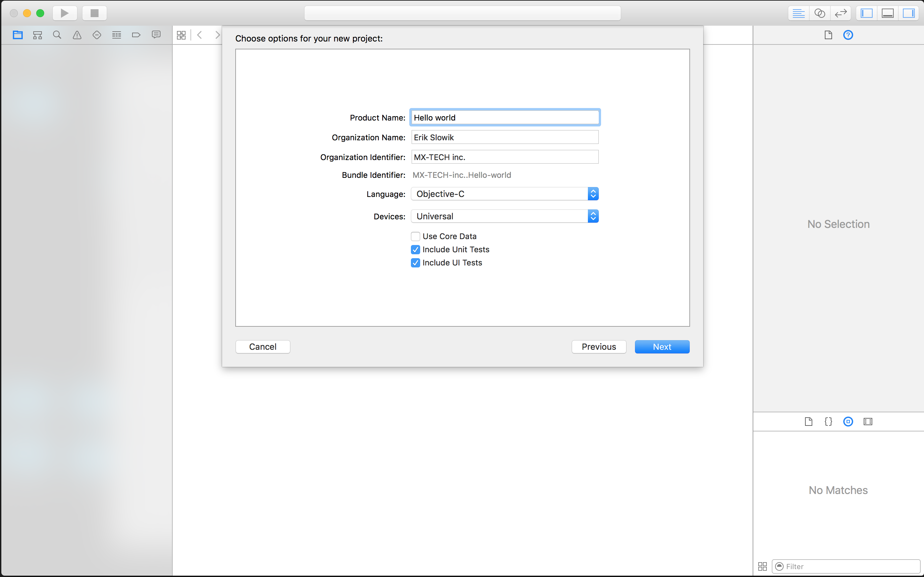Toggle the right utilities panel
The width and height of the screenshot is (924, 577).
(x=909, y=13)
